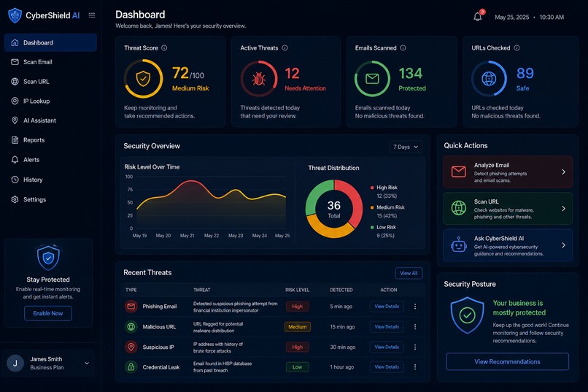The height and width of the screenshot is (392, 588).
Task: Click the green envelope Emails Scanned icon
Action: [372, 79]
